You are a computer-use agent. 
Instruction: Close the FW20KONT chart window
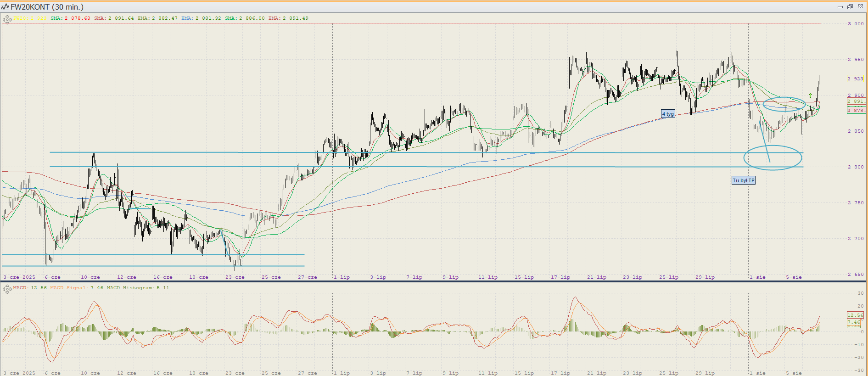coord(860,7)
